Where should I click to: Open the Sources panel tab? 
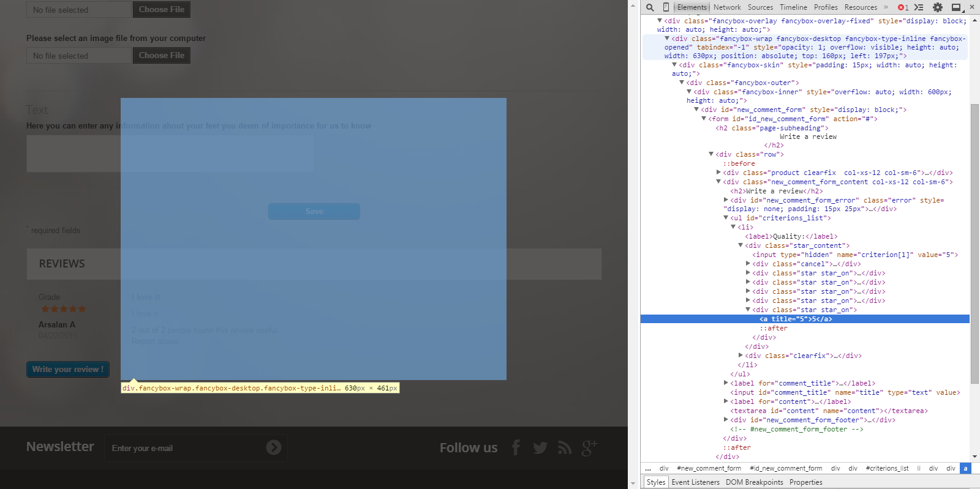(x=760, y=7)
